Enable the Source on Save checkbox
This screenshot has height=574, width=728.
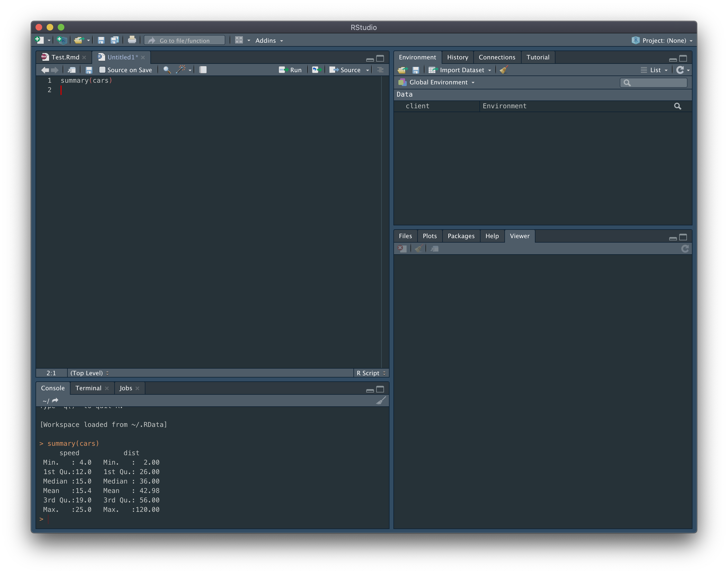tap(102, 70)
